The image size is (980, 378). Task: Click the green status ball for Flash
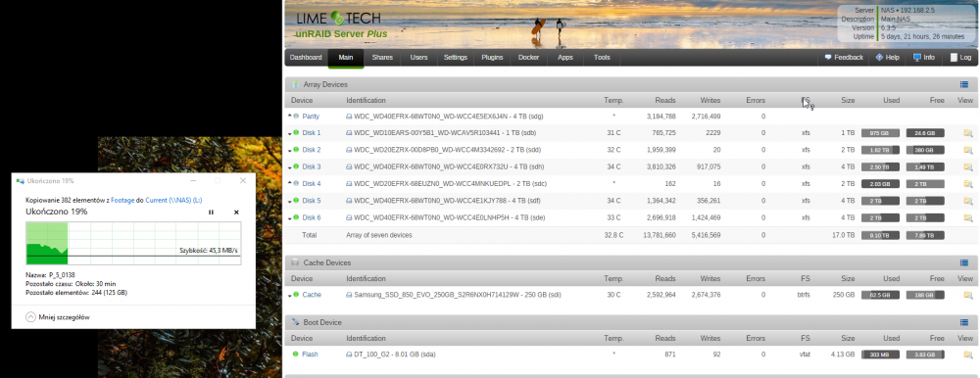(296, 354)
